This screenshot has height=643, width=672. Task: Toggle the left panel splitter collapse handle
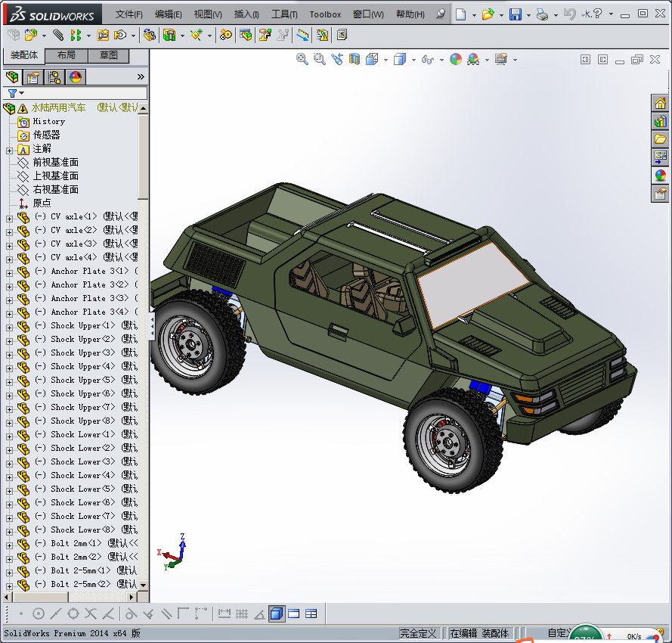point(152,326)
